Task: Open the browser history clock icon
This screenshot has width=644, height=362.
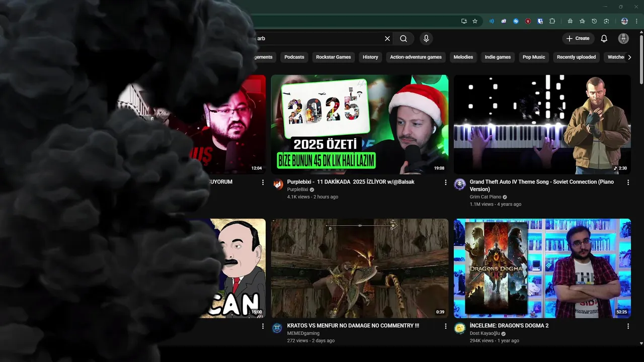Action: [594, 21]
